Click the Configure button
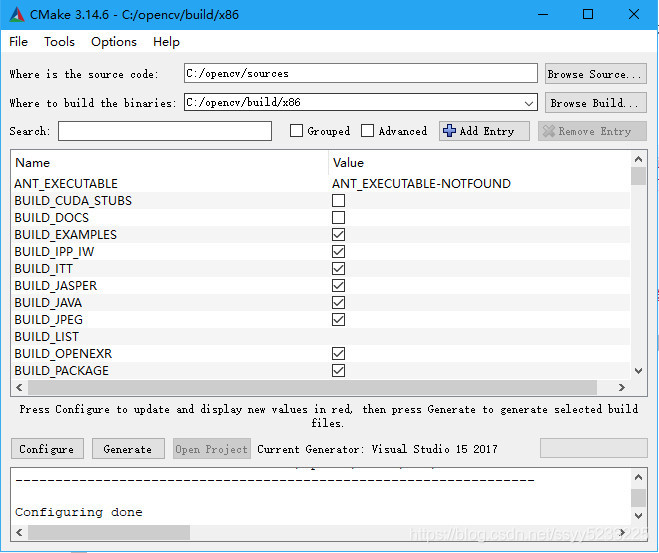Viewport: 659px width, 553px height. click(47, 449)
